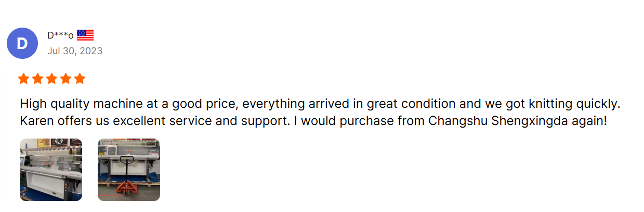
Task: Open the first knitting machine photo thumbnail
Action: (51, 170)
